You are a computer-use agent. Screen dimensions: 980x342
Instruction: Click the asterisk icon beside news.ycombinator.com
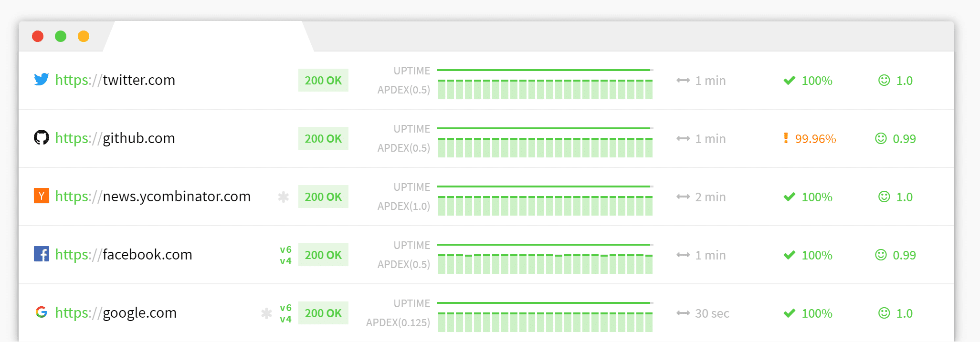(284, 197)
